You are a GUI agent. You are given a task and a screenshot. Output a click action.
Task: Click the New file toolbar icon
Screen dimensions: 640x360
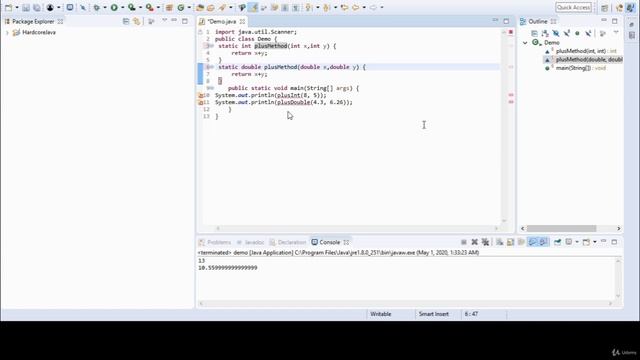click(8, 7)
